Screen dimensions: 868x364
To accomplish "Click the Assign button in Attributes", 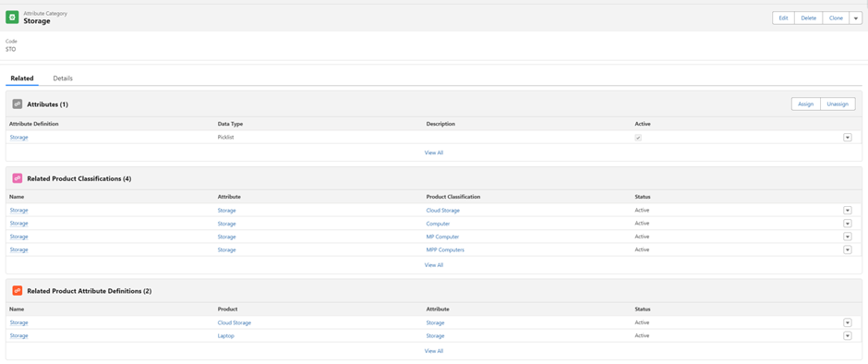I will (805, 104).
